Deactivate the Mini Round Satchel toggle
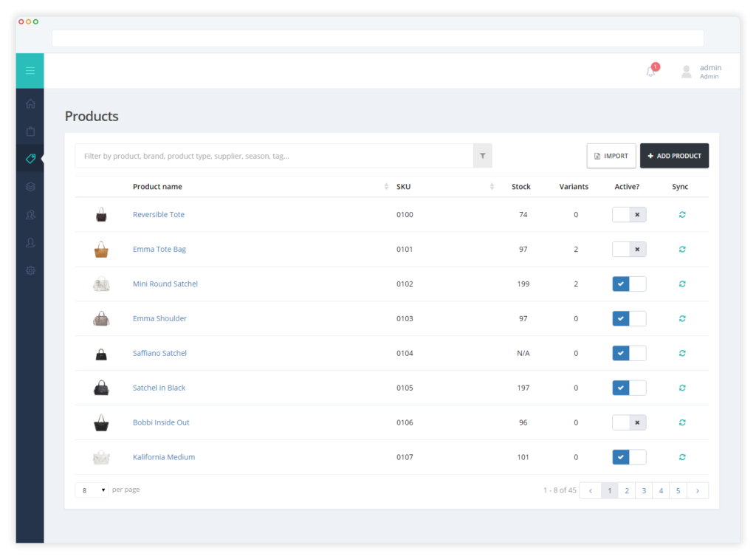 (628, 284)
